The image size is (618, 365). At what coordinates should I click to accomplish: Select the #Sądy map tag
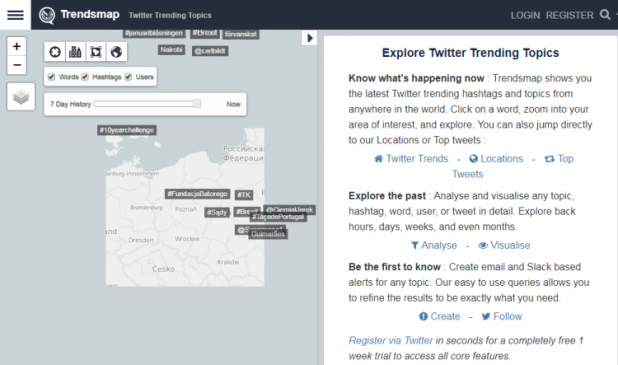217,212
